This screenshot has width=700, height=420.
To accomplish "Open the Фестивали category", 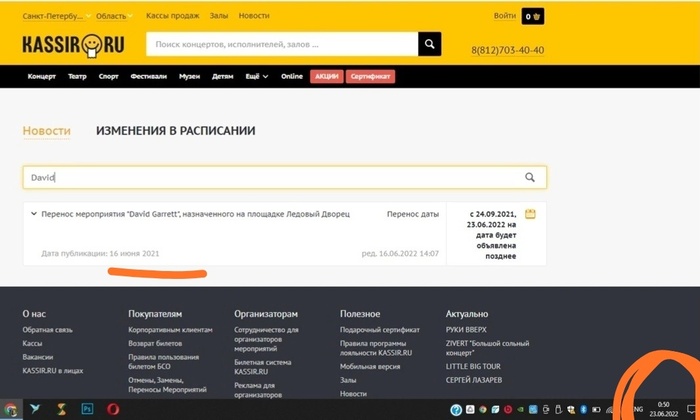I will click(x=149, y=76).
